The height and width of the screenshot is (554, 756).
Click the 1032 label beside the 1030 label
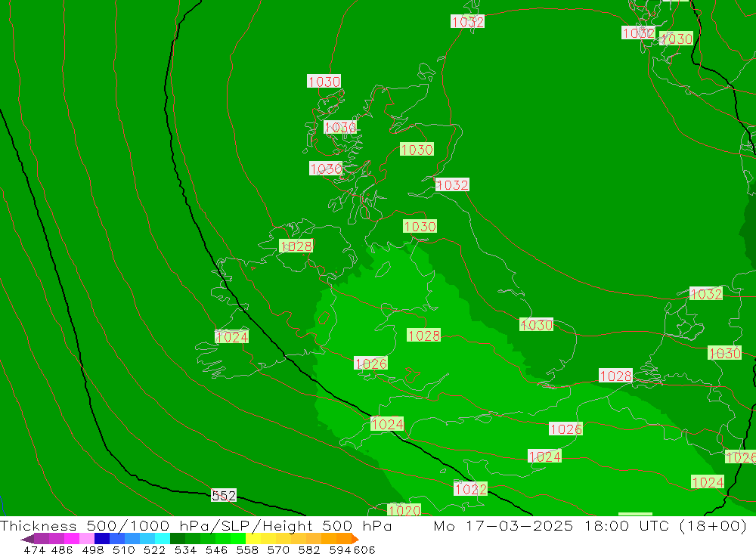[x=638, y=32]
